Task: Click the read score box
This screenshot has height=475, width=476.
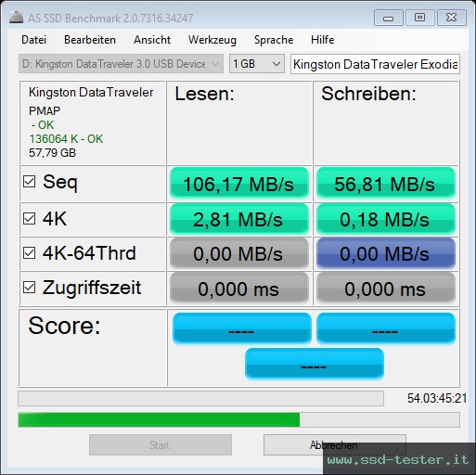Action: [x=241, y=328]
